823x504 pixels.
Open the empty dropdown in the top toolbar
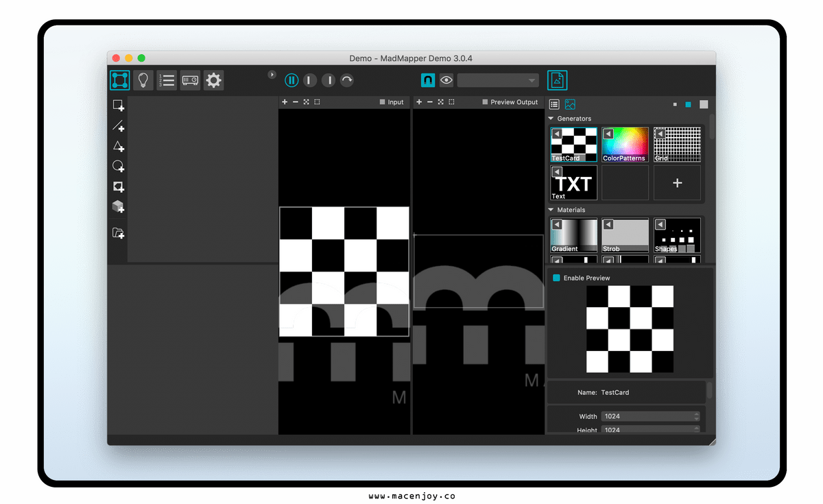coord(499,80)
